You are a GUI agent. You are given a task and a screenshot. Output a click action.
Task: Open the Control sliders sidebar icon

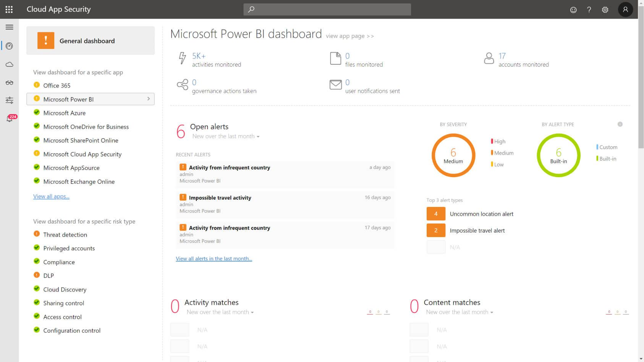[10, 100]
